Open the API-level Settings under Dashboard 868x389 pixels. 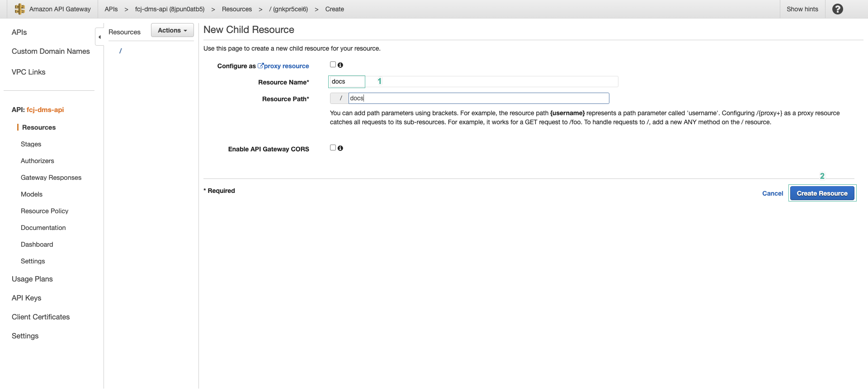pos(33,261)
